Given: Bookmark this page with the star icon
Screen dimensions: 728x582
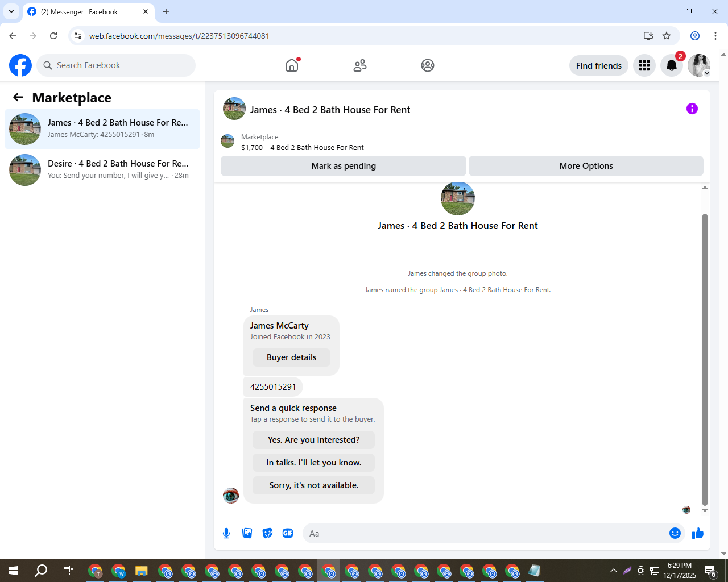Looking at the screenshot, I should [667, 36].
